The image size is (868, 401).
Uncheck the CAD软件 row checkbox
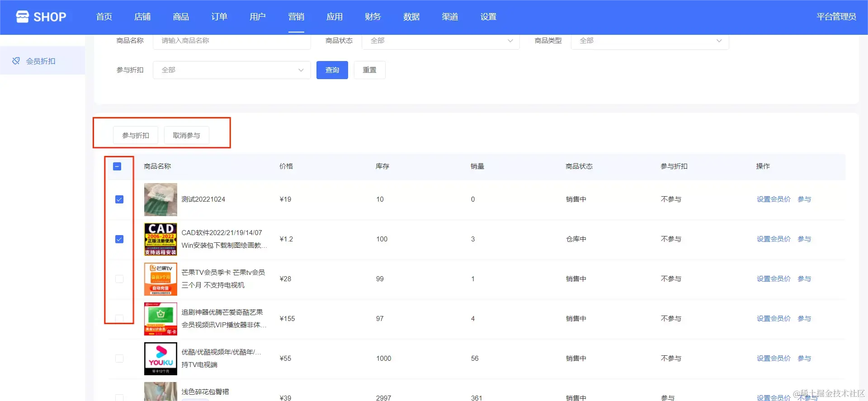[119, 239]
